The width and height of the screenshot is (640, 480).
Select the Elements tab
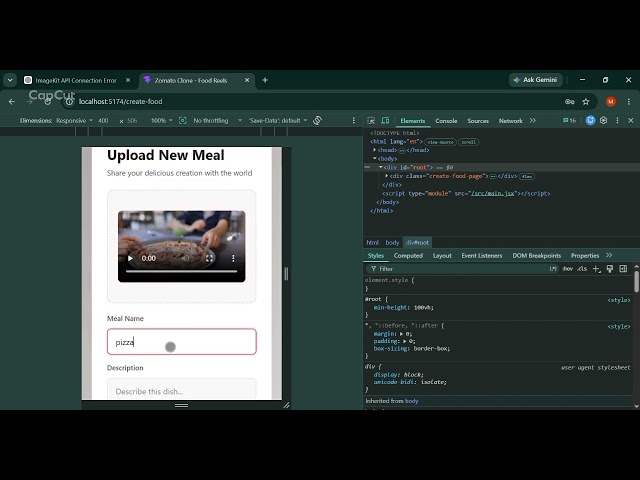pyautogui.click(x=413, y=121)
